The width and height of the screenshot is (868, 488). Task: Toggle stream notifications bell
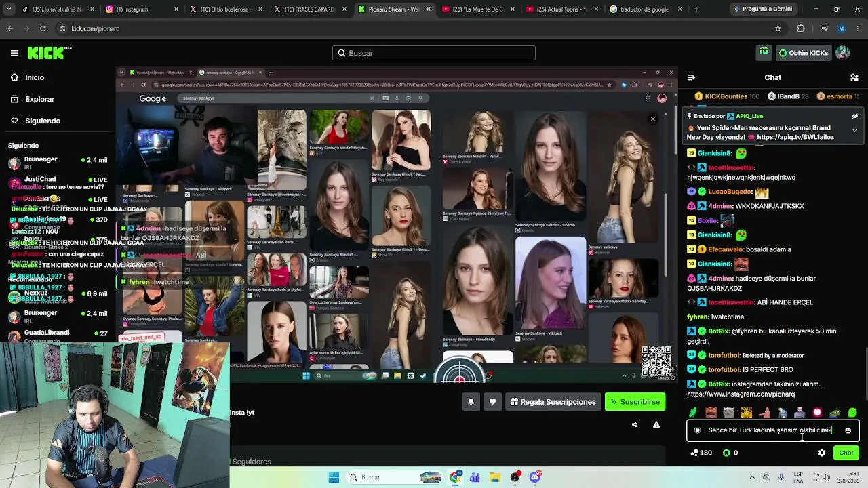click(471, 402)
